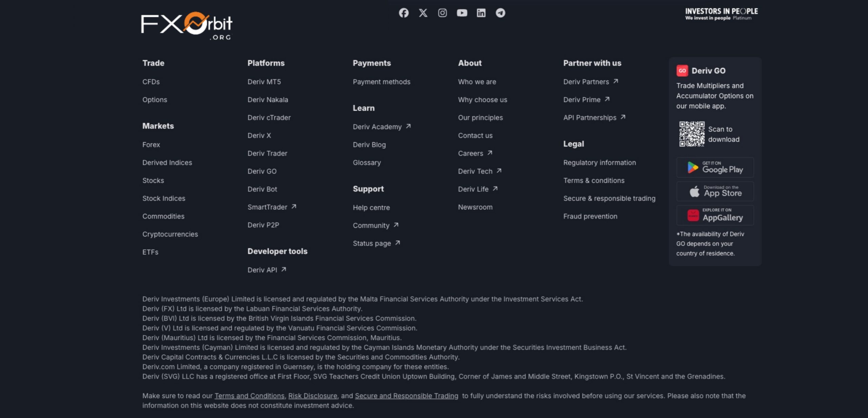This screenshot has width=868, height=418.
Task: Open the underlined Risk Disclosure link
Action: 313,396
